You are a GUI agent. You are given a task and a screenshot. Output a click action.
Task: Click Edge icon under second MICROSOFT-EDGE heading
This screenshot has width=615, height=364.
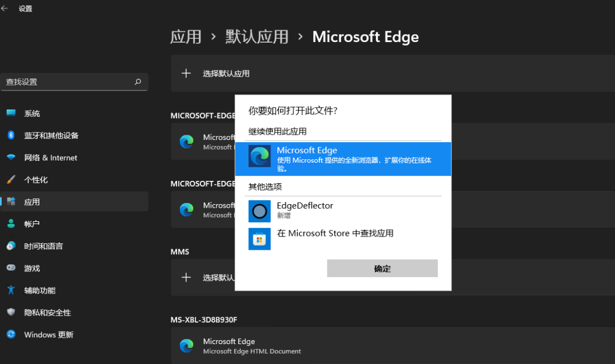coord(186,209)
